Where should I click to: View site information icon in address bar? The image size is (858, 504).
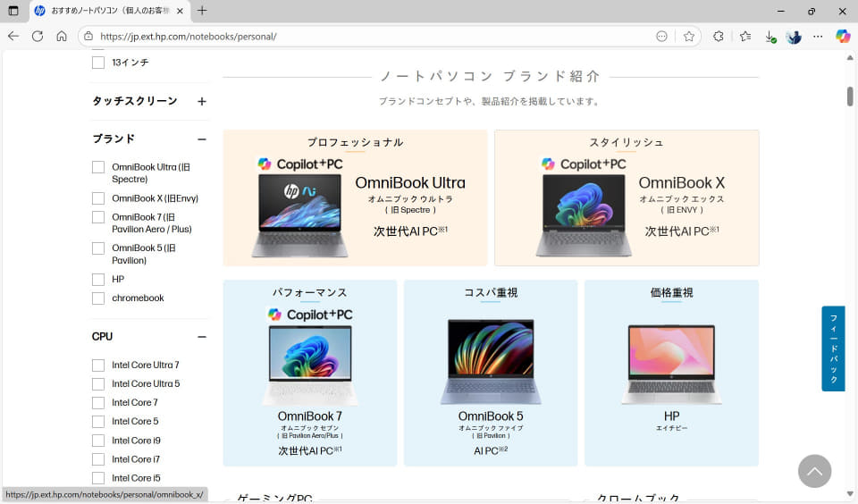pos(88,37)
